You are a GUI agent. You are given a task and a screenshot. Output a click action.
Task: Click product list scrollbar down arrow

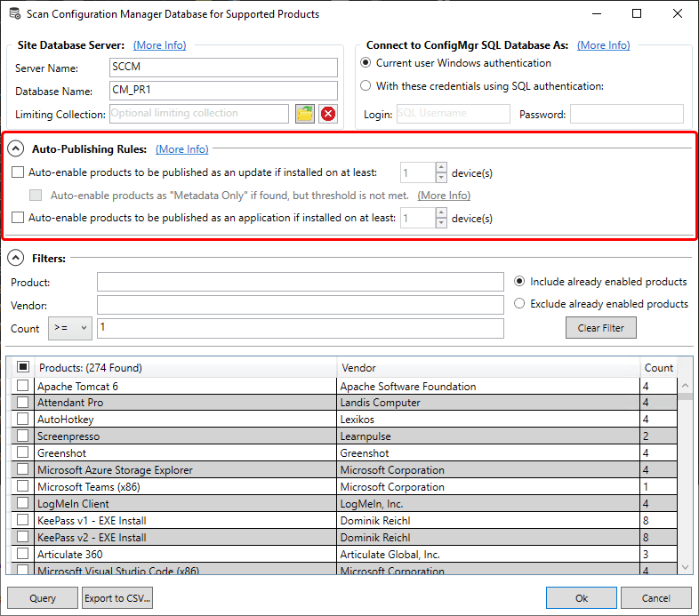click(685, 567)
